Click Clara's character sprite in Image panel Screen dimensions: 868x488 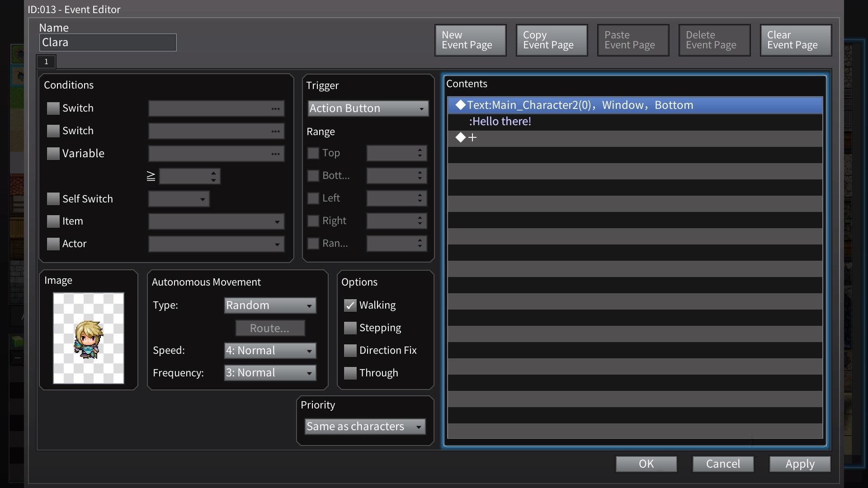88,338
